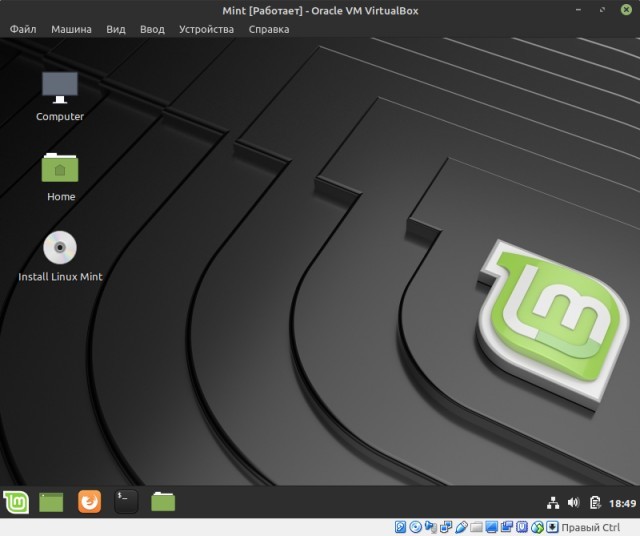This screenshot has width=640, height=536.
Task: Click the 'Правый Ctrl' host key label
Action: click(x=591, y=527)
